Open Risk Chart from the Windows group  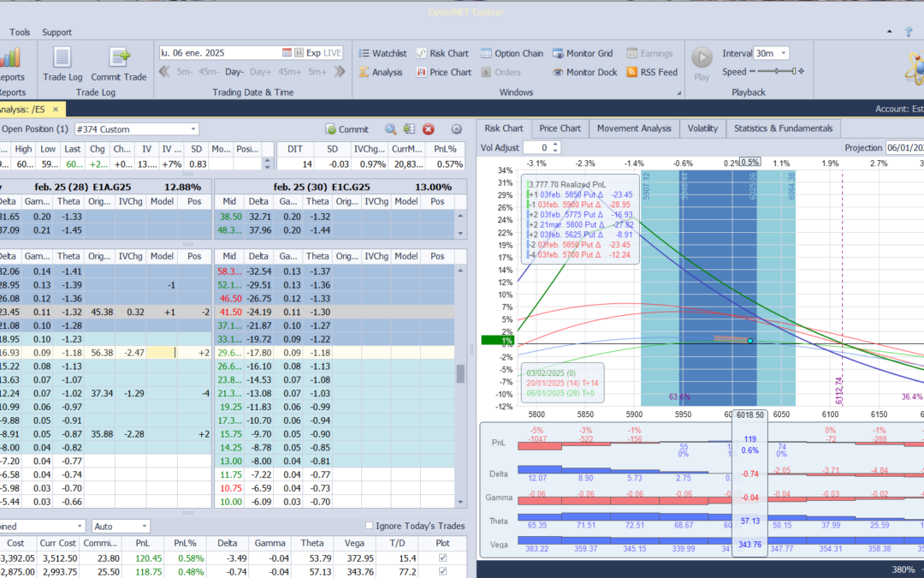tap(442, 53)
